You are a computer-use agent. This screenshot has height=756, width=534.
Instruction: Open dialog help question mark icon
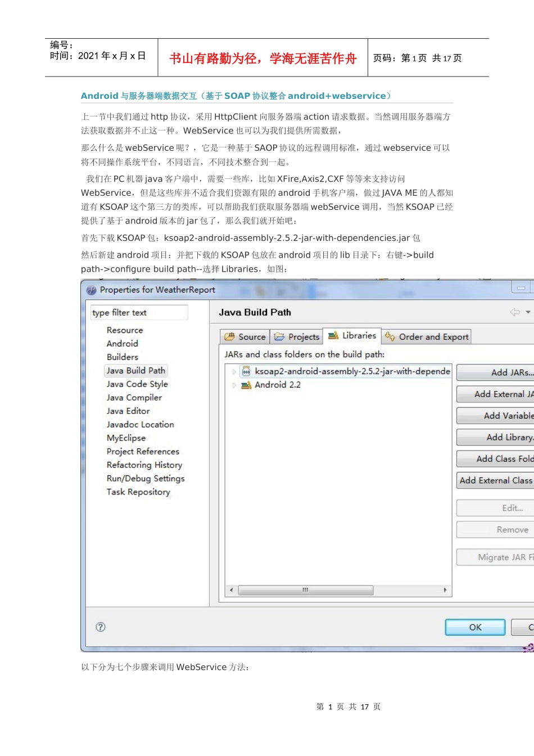(101, 627)
